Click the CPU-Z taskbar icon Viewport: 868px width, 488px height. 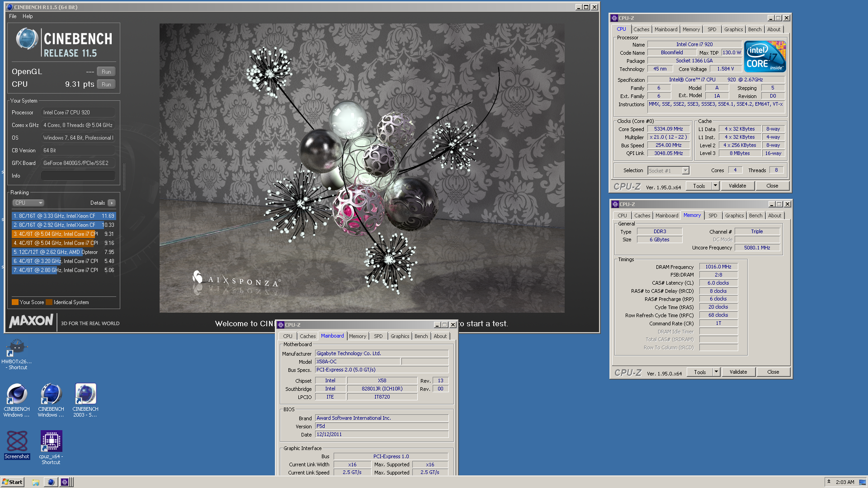tap(65, 482)
